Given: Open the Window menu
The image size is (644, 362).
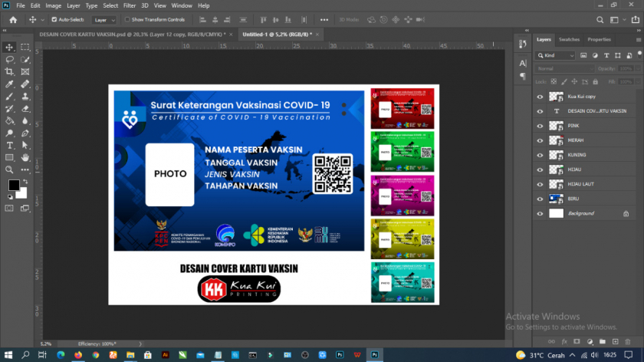Looking at the screenshot, I should tap(182, 6).
